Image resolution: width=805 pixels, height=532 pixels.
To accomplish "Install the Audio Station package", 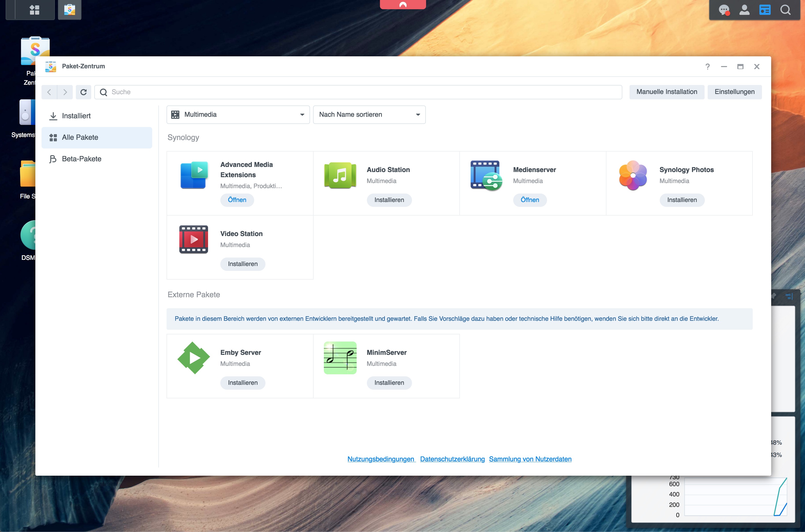I will click(389, 200).
